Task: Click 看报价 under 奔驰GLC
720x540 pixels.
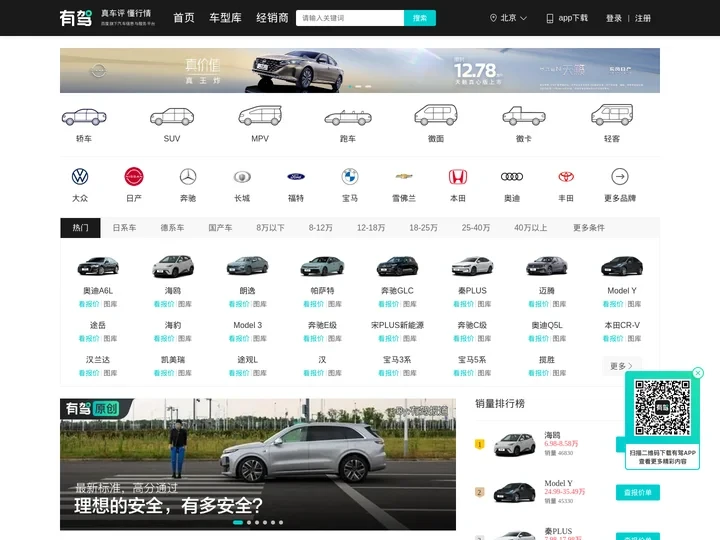Action: coord(388,304)
